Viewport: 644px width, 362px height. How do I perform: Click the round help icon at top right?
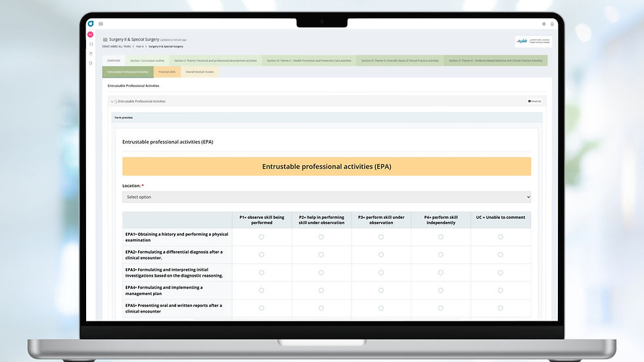[x=544, y=24]
